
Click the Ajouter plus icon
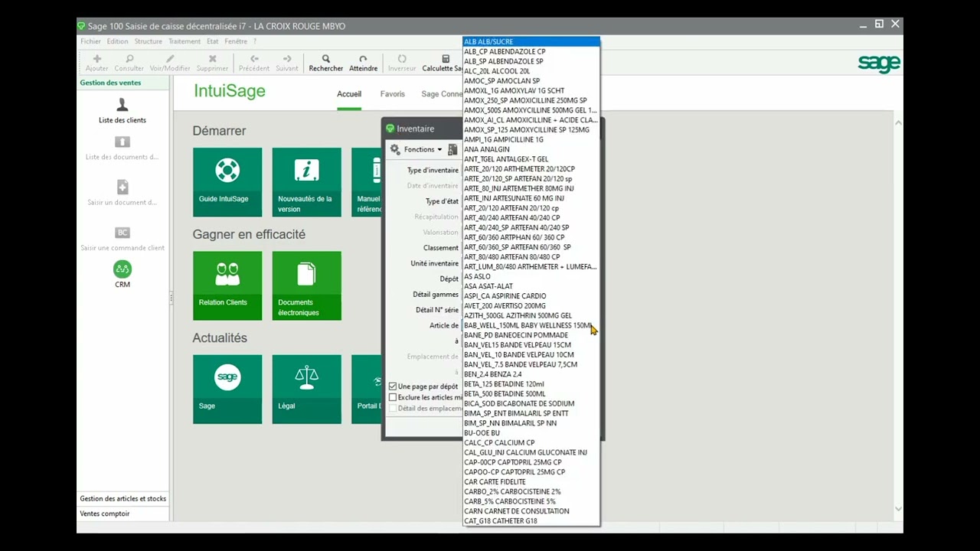coord(97,59)
